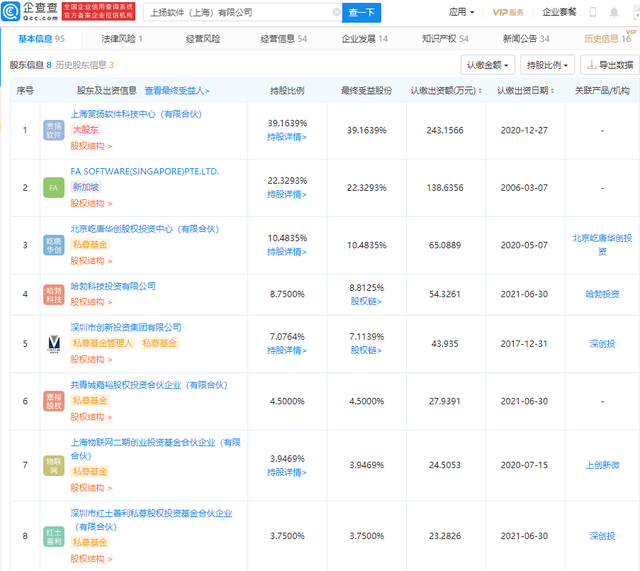Switch to 企业发展 tab
This screenshot has width=640, height=571.
point(364,39)
